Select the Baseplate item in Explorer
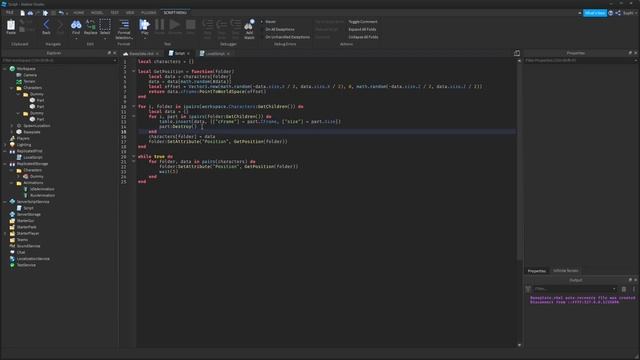This screenshot has height=360, width=640. click(31, 132)
